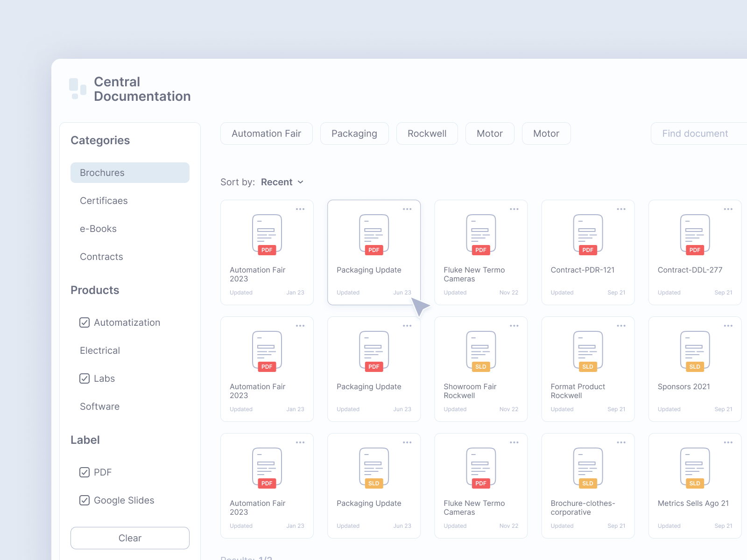Expand the Sort by Recent dropdown

click(x=282, y=182)
